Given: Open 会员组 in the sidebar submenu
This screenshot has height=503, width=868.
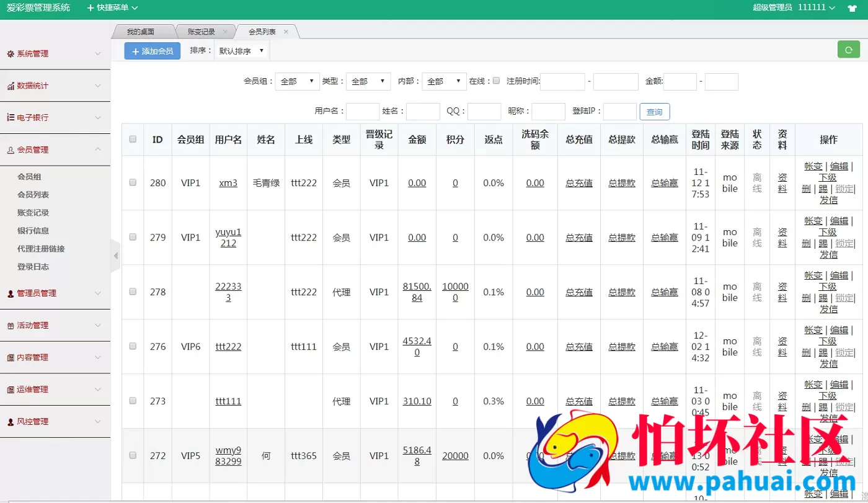Looking at the screenshot, I should point(29,177).
